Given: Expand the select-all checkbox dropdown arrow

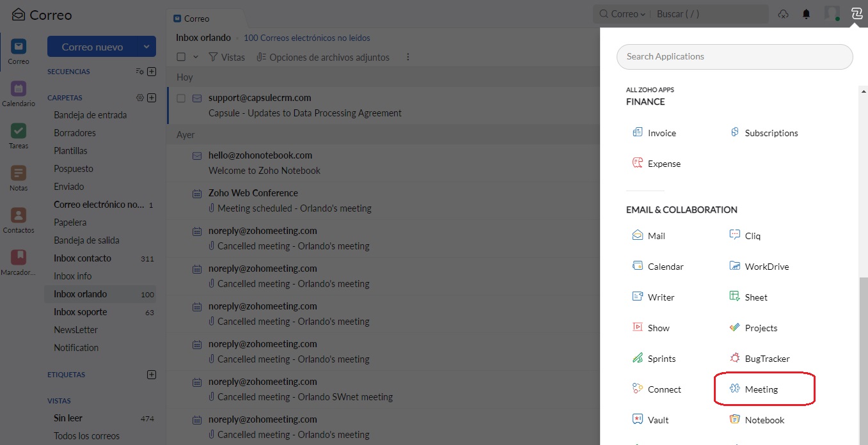Looking at the screenshot, I should point(196,57).
